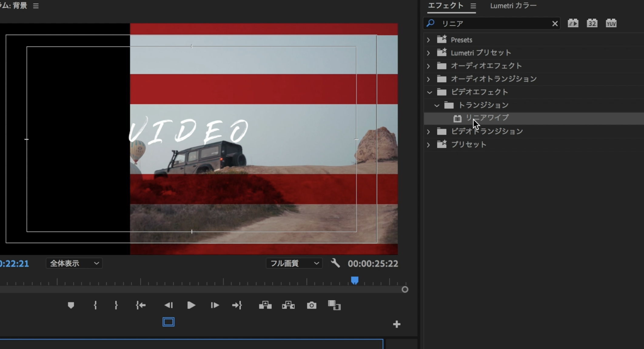Click the Mark In icon
This screenshot has height=349, width=644.
click(x=95, y=305)
